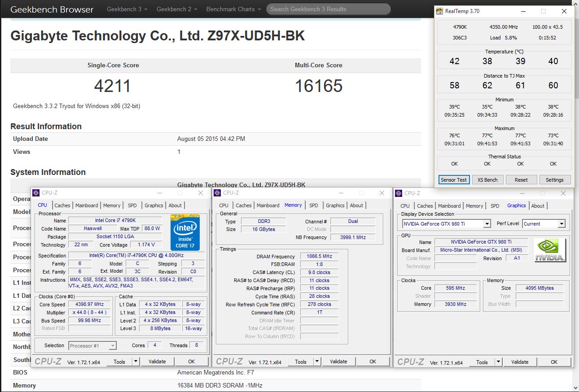The height and width of the screenshot is (392, 579).
Task: Open Caches tab in Graphics window
Action: click(x=425, y=206)
